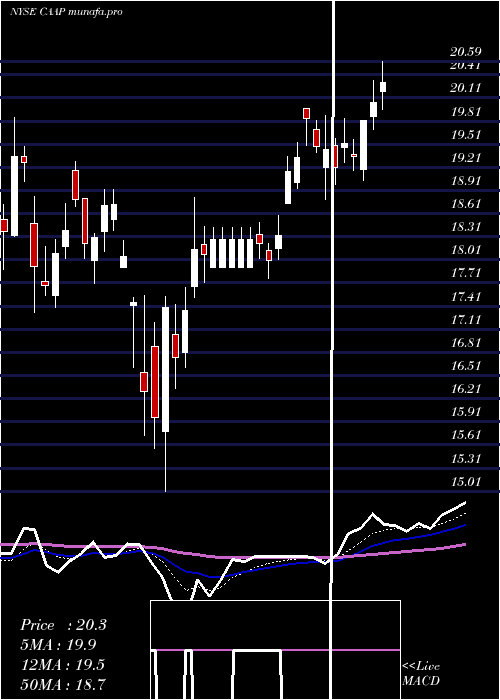The height and width of the screenshot is (700, 500).
Task: Click the red candlestick near 19.9 high
Action: 306,113
